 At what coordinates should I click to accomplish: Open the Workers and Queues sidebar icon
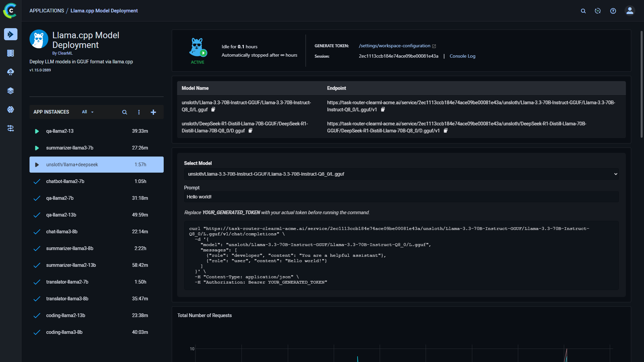(x=11, y=53)
